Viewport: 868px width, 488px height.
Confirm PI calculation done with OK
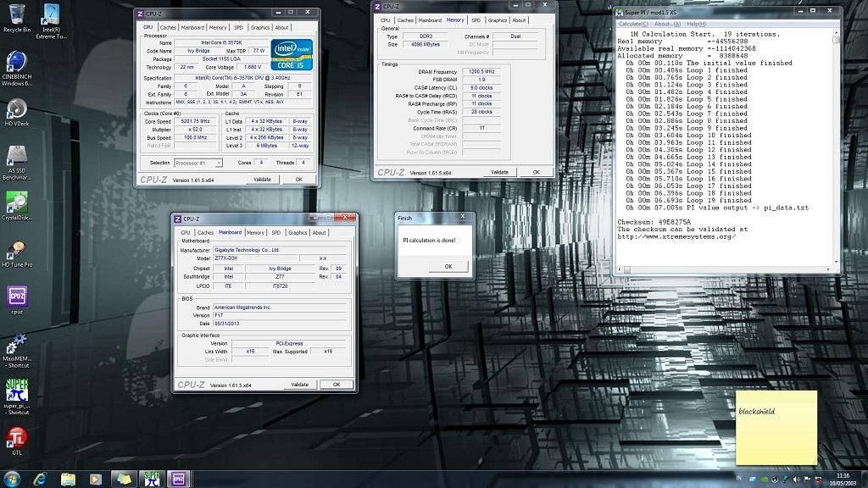click(x=448, y=266)
